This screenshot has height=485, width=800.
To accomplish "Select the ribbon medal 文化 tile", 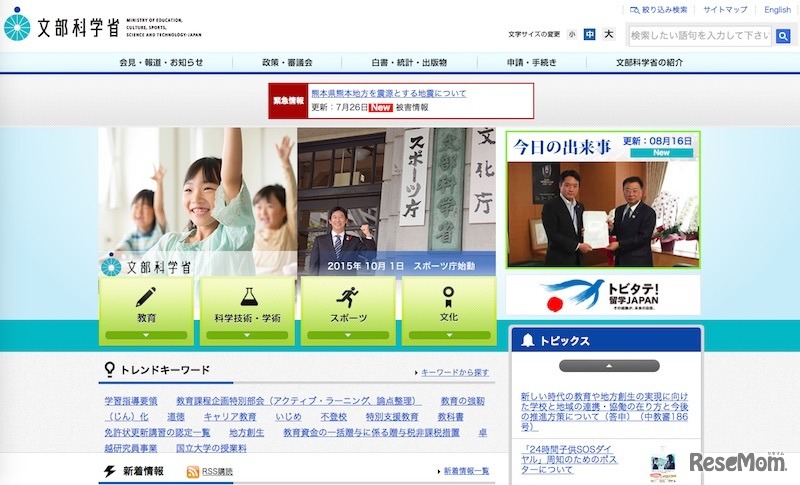I will point(449,311).
